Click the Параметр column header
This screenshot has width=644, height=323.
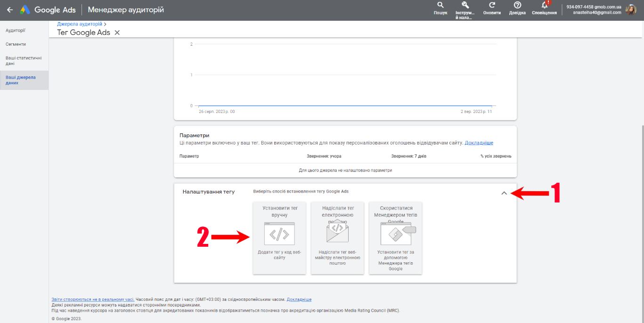coord(189,156)
